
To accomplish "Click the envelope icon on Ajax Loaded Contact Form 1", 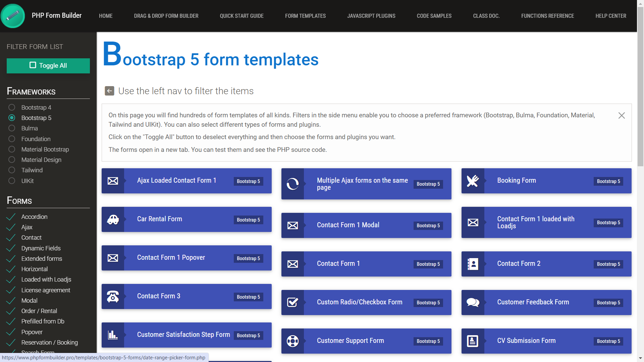I will point(113,181).
